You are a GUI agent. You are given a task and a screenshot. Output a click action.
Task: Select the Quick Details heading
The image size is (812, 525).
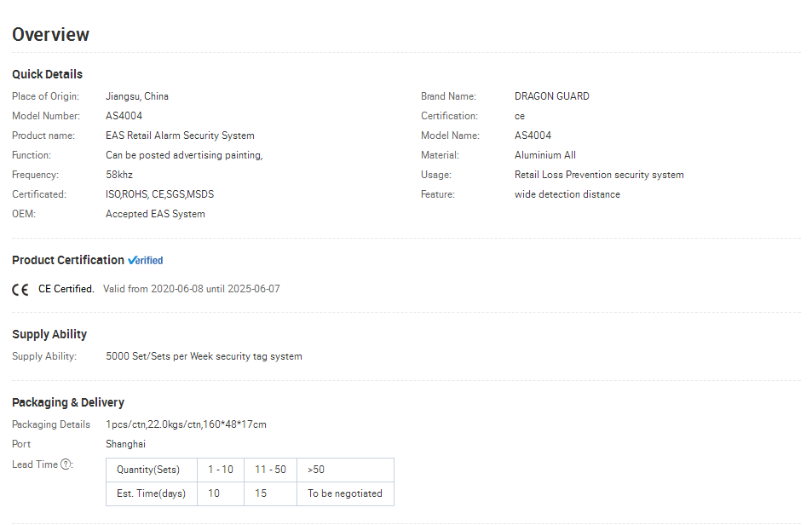pos(47,74)
